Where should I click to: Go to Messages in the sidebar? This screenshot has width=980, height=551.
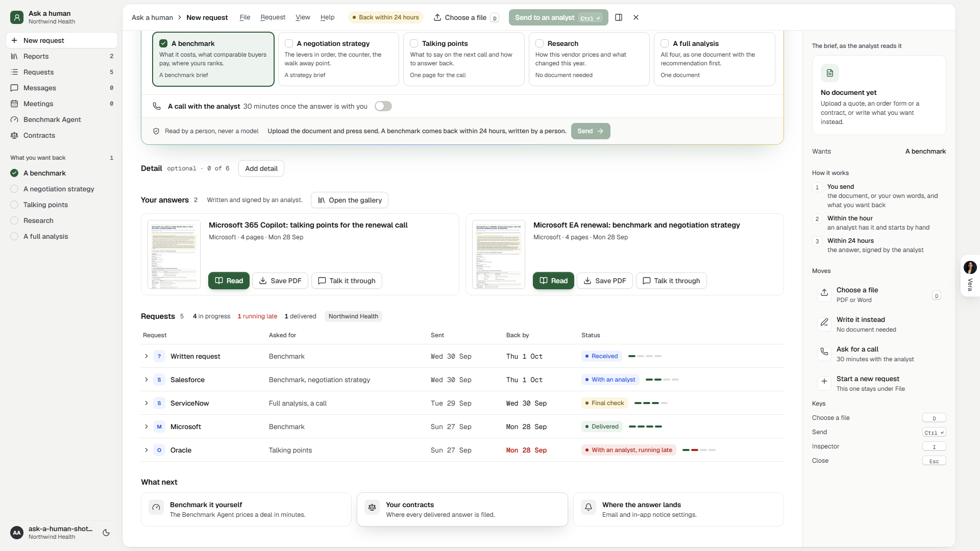61,88
